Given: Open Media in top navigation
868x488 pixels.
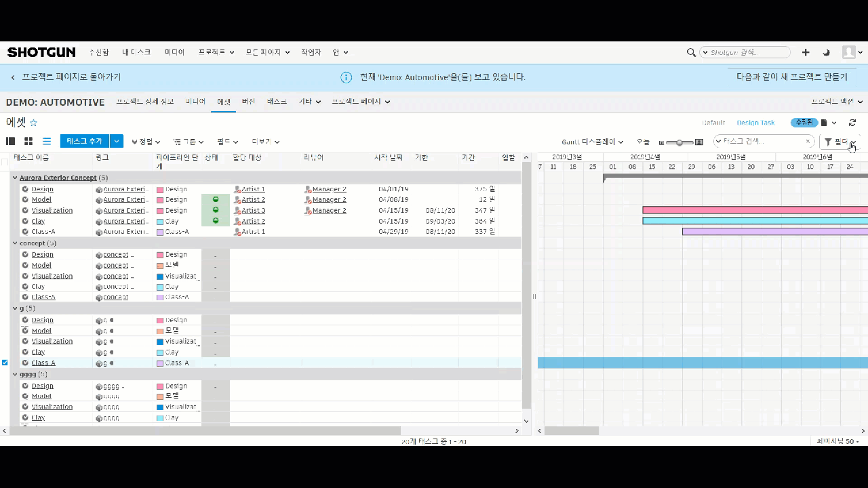Looking at the screenshot, I should tap(174, 52).
